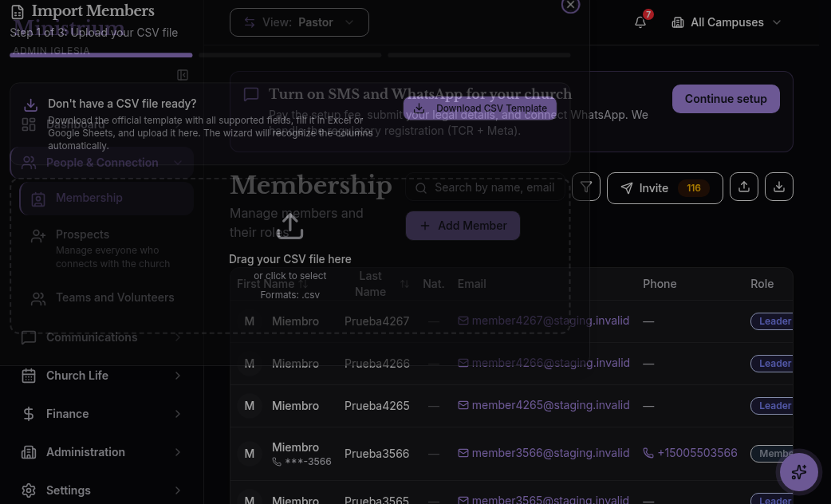Click the M avatar in Prueba3566 row
831x504 pixels.
[x=250, y=454]
